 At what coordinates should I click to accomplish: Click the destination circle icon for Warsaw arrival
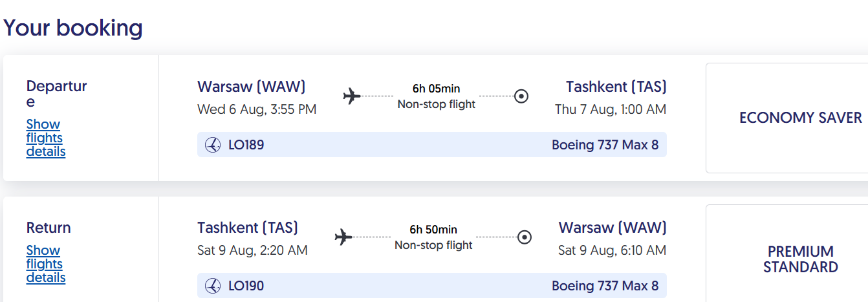(x=525, y=237)
